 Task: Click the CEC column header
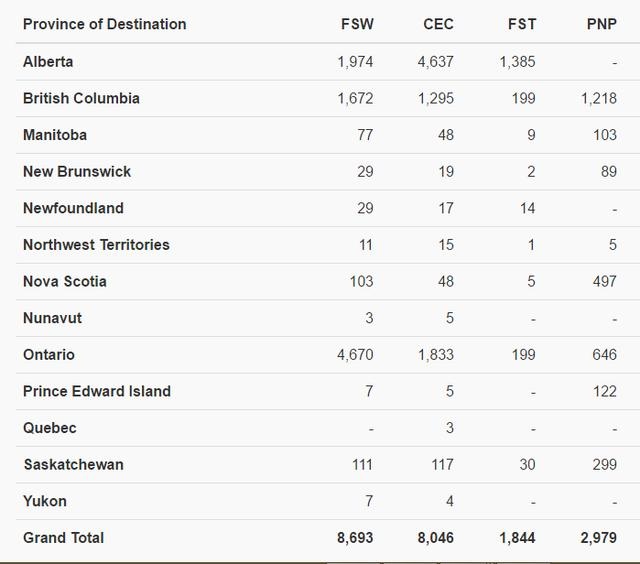pos(438,24)
